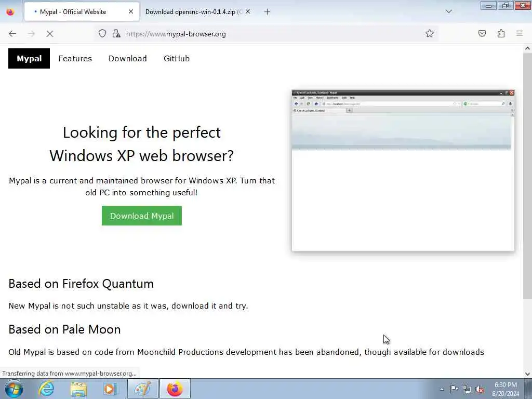The width and height of the screenshot is (532, 399).
Task: Click the Firefox View icon
Action: pyautogui.click(x=10, y=12)
